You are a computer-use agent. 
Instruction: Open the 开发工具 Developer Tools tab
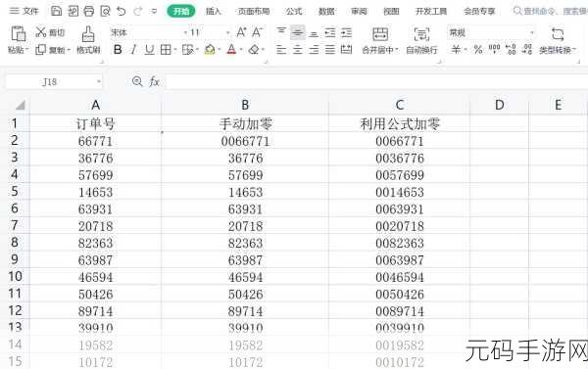(431, 12)
